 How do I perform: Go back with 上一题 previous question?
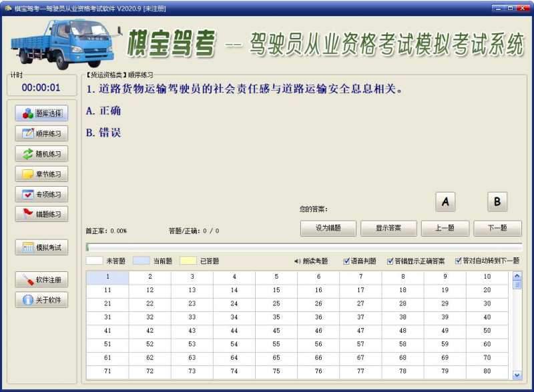coord(445,228)
